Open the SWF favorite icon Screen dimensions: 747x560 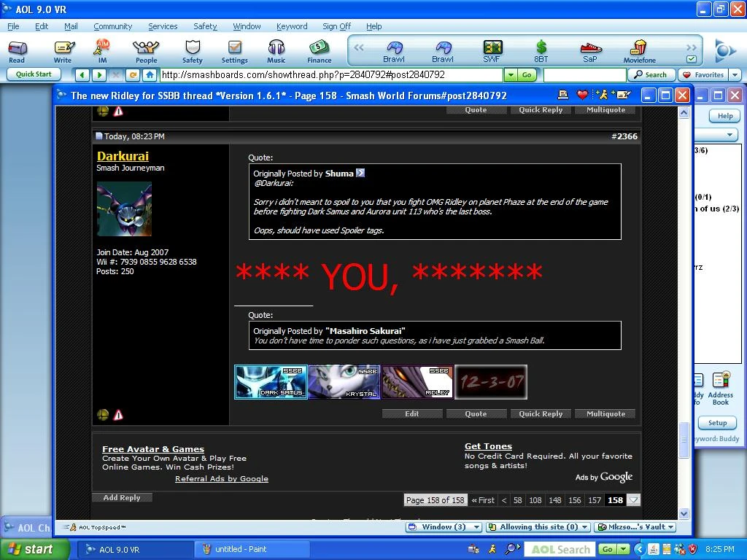click(x=492, y=52)
